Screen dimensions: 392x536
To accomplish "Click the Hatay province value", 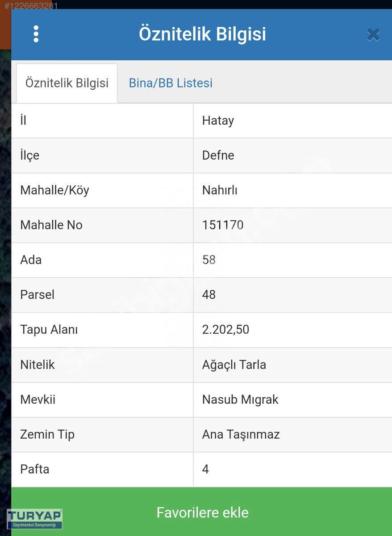I will coord(218,121).
